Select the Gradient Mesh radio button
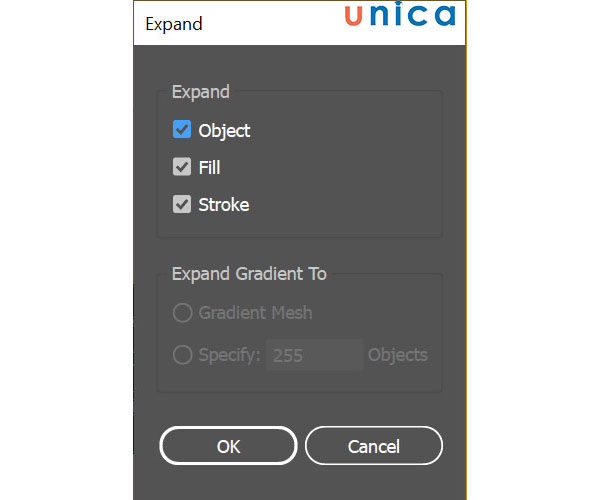The height and width of the screenshot is (500, 600). tap(182, 313)
